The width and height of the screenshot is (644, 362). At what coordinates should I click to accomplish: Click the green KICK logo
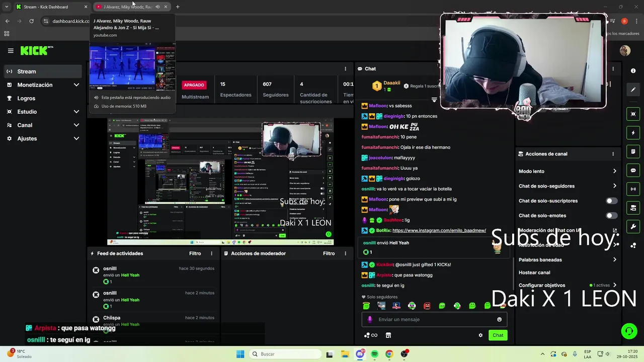(x=36, y=50)
